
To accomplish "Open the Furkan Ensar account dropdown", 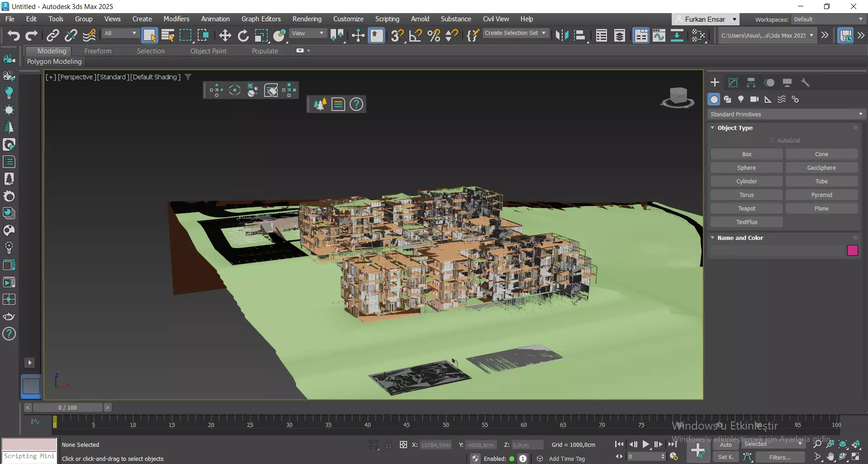I will point(705,19).
